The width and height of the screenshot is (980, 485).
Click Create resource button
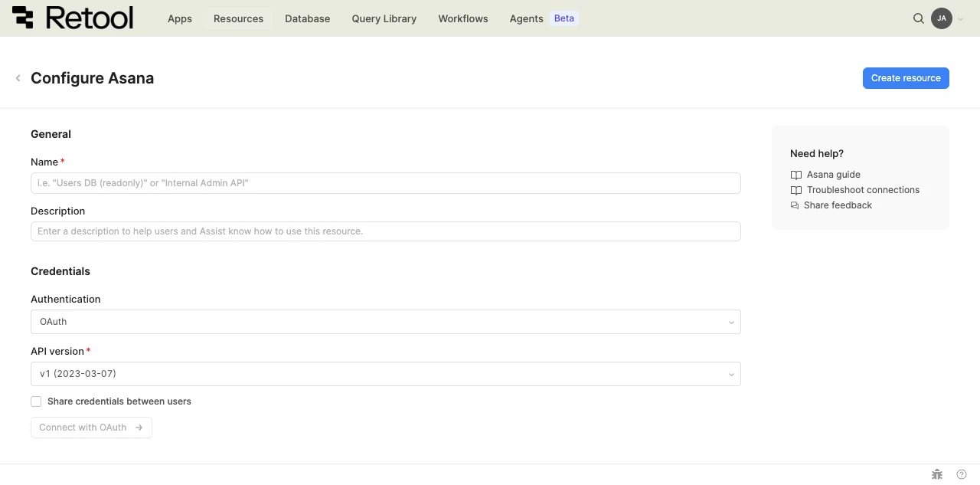click(906, 78)
